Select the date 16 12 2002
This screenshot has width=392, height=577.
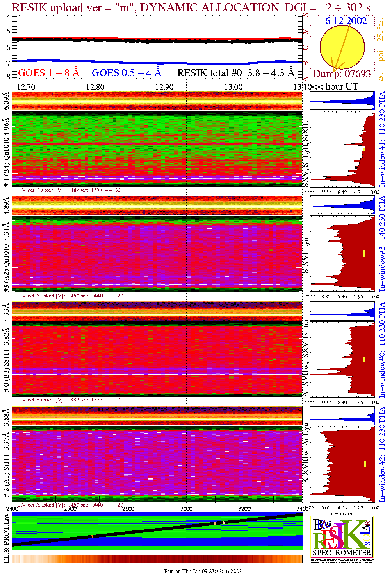[344, 21]
